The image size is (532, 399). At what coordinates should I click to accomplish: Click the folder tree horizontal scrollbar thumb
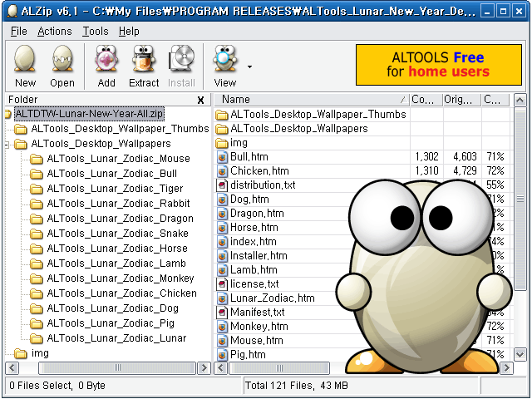click(x=117, y=367)
